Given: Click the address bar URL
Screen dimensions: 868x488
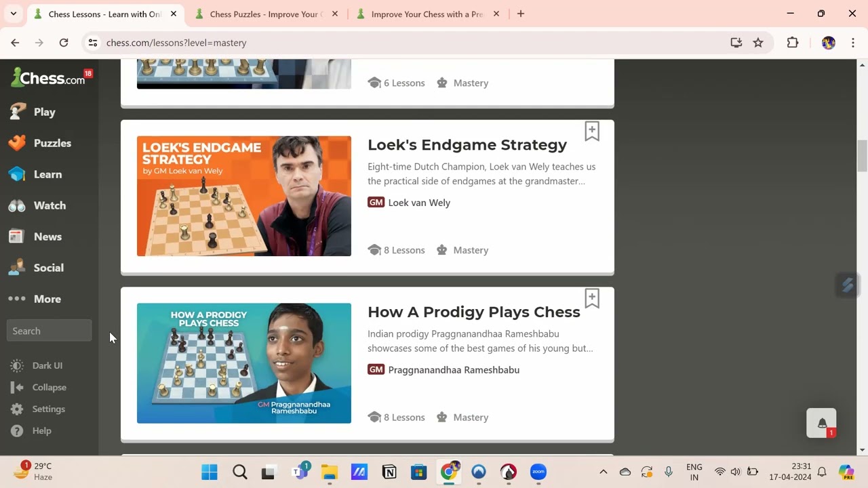Looking at the screenshot, I should pyautogui.click(x=176, y=43).
